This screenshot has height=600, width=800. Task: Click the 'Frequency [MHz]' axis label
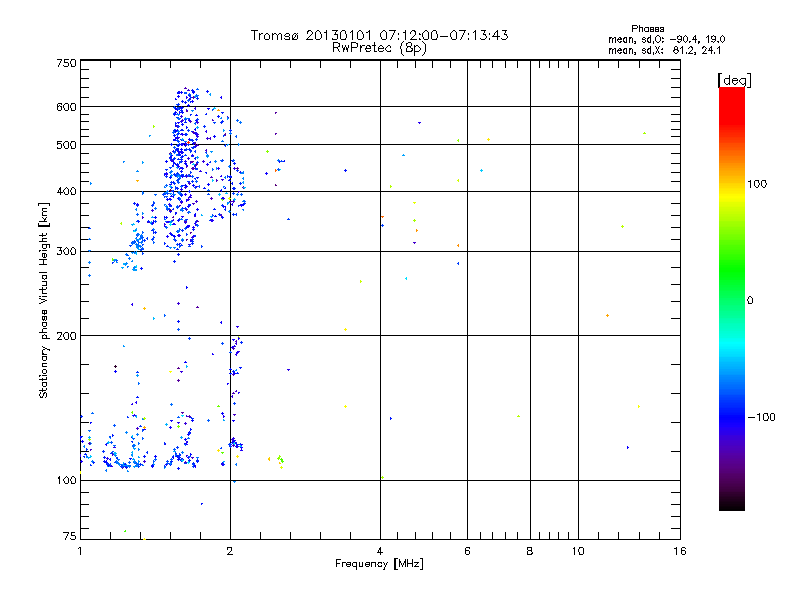379,564
